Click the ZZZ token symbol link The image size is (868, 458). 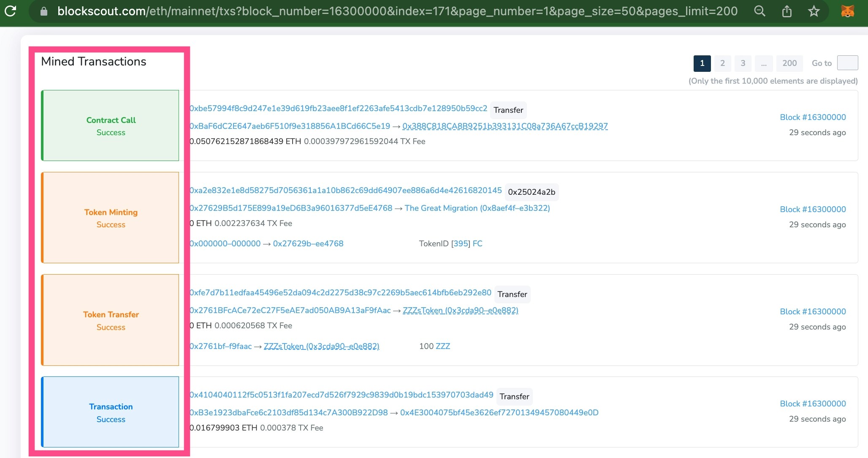[443, 346]
